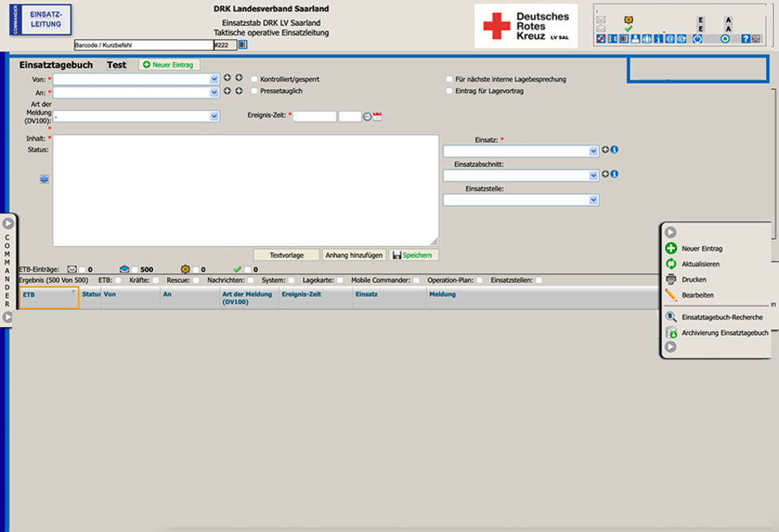Open the blue help question mark icon

coord(745,39)
